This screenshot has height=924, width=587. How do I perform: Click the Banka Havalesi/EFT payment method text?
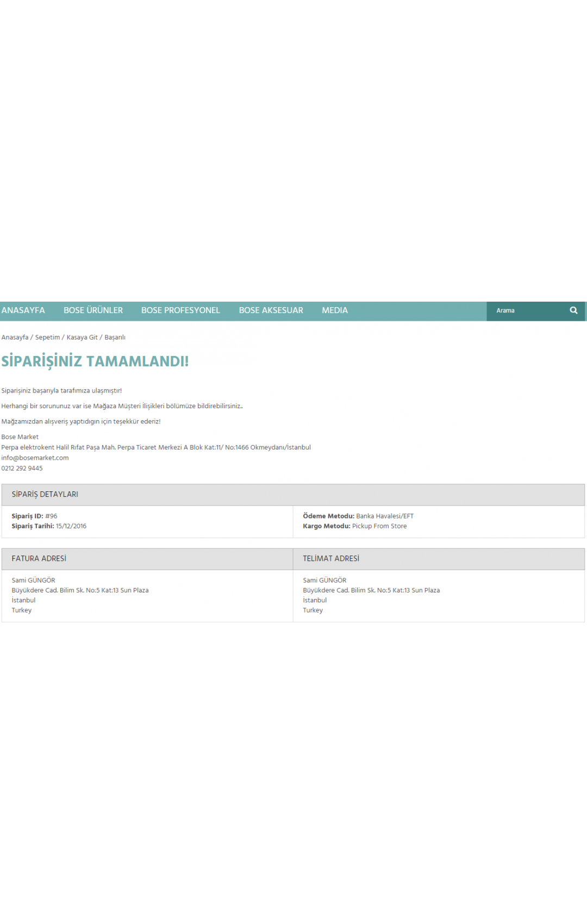click(385, 516)
